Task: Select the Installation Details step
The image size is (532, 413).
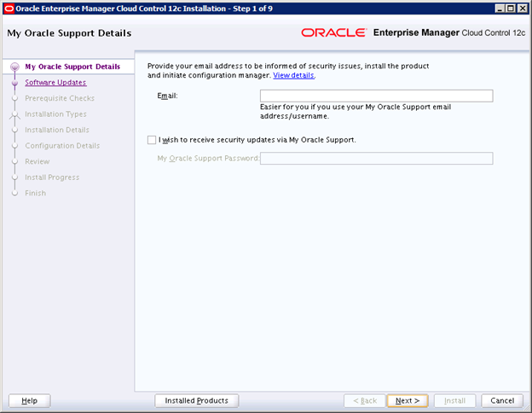Action: click(x=57, y=130)
